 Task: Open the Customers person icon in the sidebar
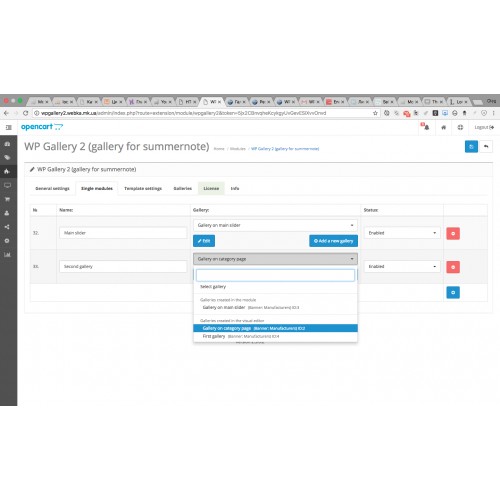pyautogui.click(x=7, y=213)
